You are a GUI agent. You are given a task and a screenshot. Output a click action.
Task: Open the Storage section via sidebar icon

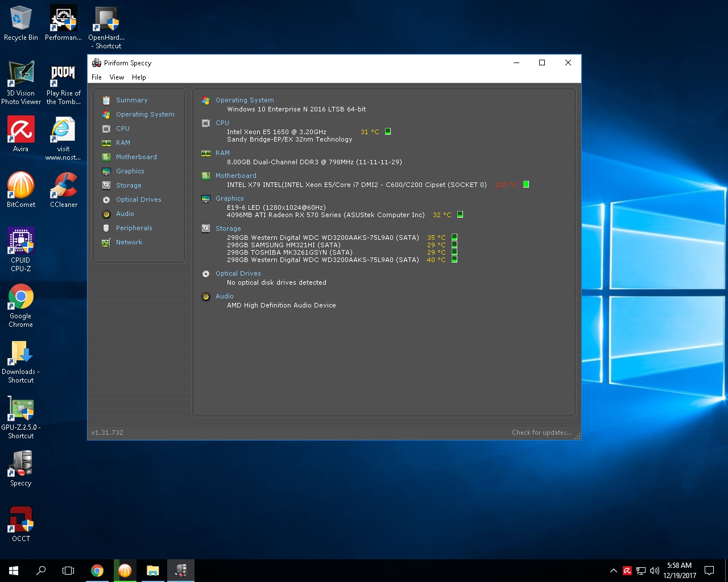pyautogui.click(x=106, y=185)
